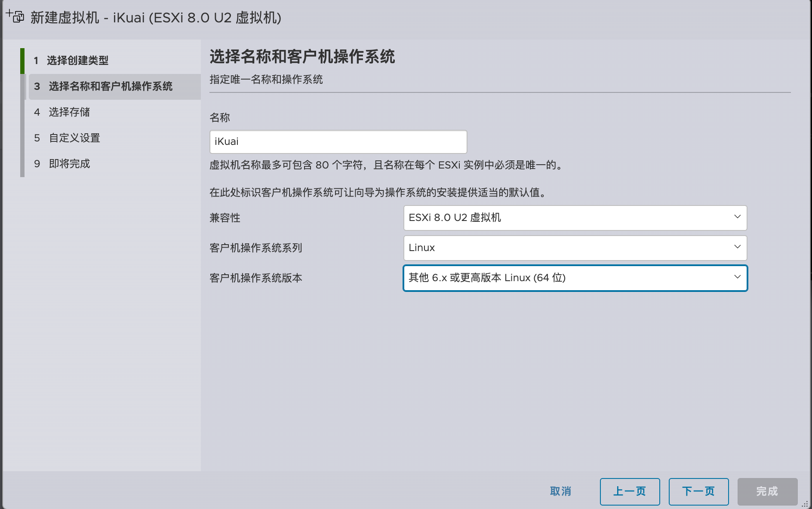Open step 9 即将完成

tap(69, 164)
